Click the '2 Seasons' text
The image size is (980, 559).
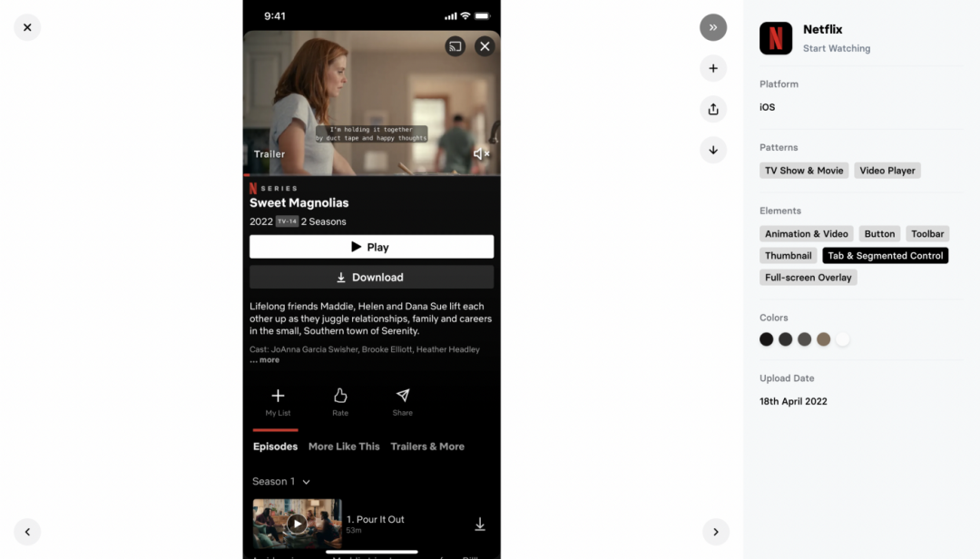[x=323, y=221]
